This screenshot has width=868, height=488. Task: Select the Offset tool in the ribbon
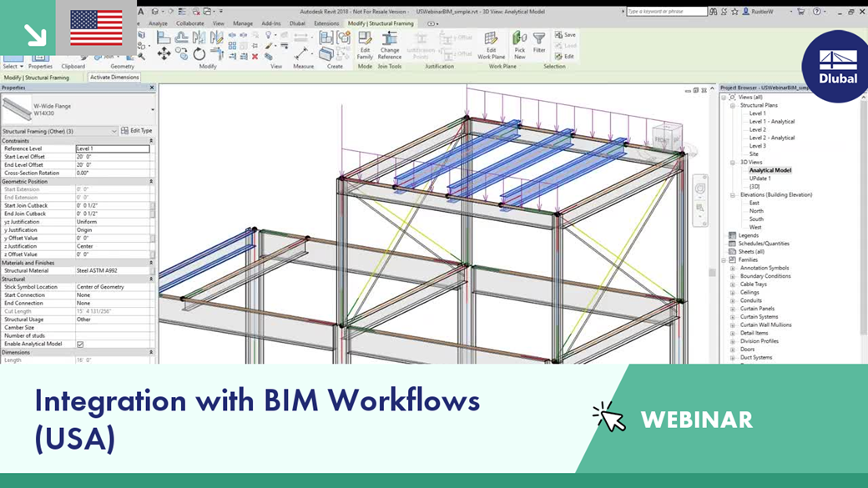[182, 37]
